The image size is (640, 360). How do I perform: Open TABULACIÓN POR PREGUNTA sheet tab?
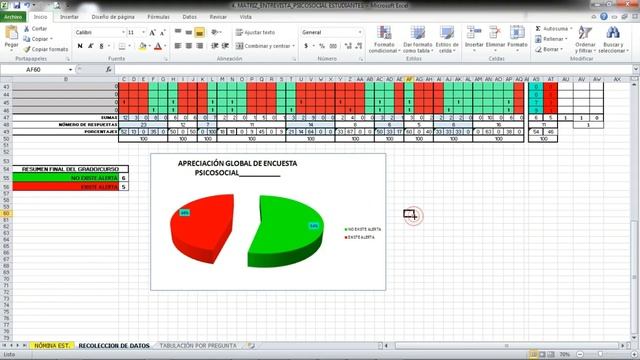tap(198, 345)
